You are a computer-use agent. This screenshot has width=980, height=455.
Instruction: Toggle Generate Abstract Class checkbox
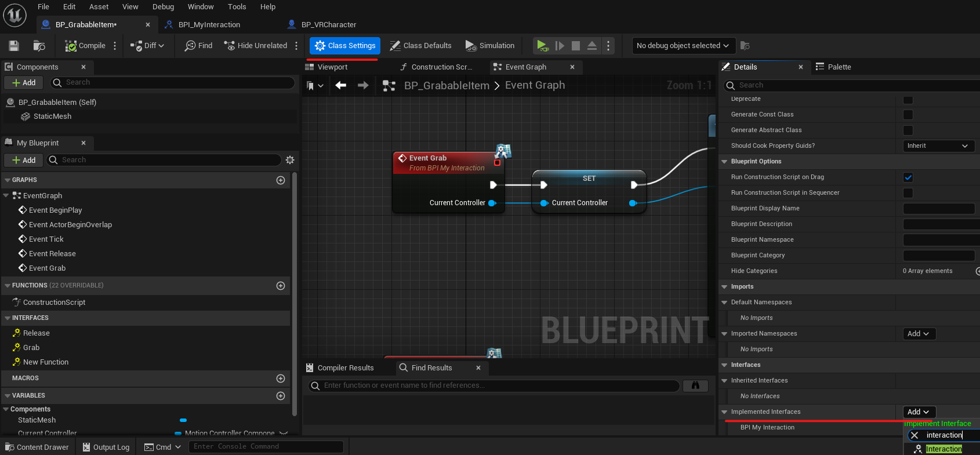click(x=908, y=130)
